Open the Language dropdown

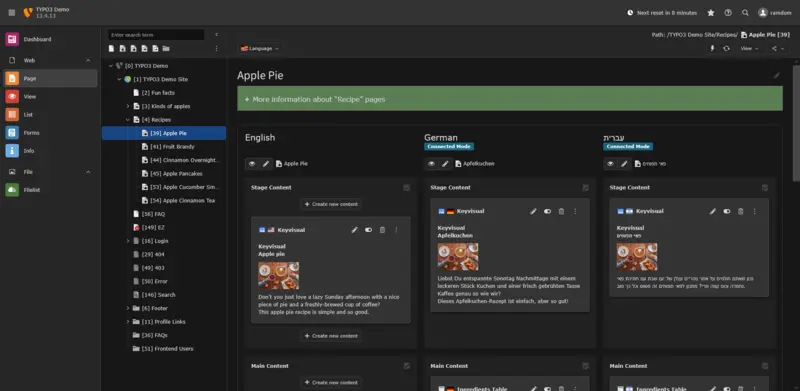tap(260, 48)
